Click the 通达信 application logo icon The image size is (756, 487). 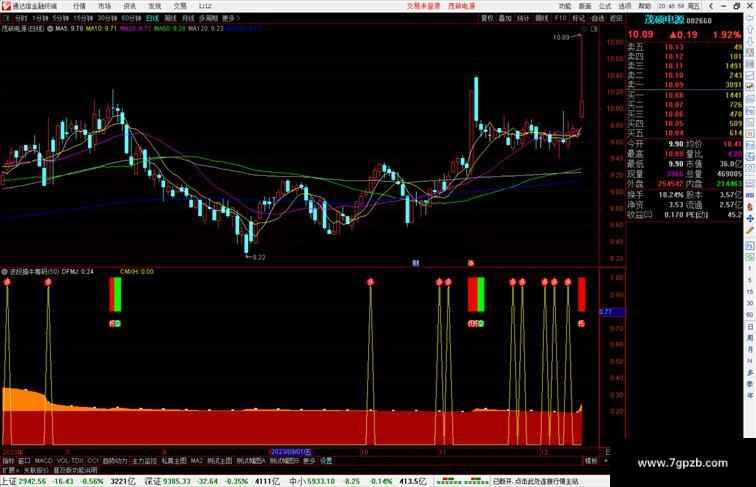point(6,6)
